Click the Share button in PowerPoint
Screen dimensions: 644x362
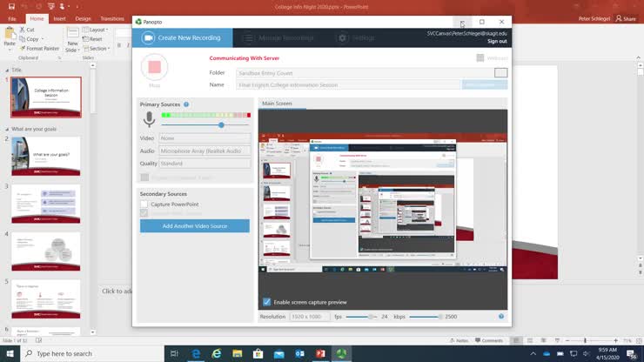tap(626, 18)
